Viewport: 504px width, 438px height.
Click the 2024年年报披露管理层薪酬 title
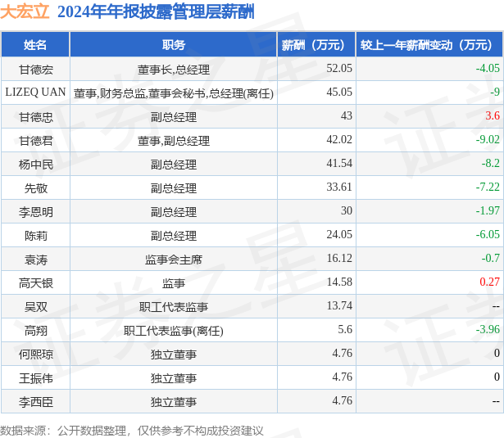156,12
